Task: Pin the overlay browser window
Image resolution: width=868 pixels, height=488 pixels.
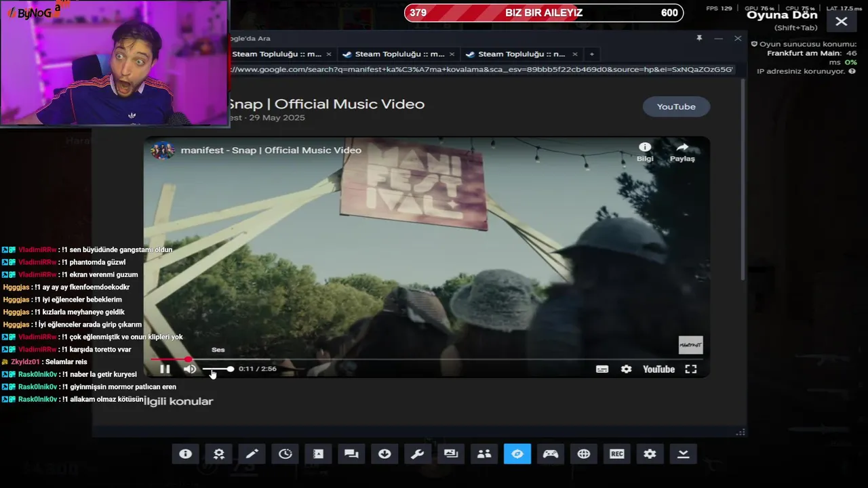Action: (699, 39)
